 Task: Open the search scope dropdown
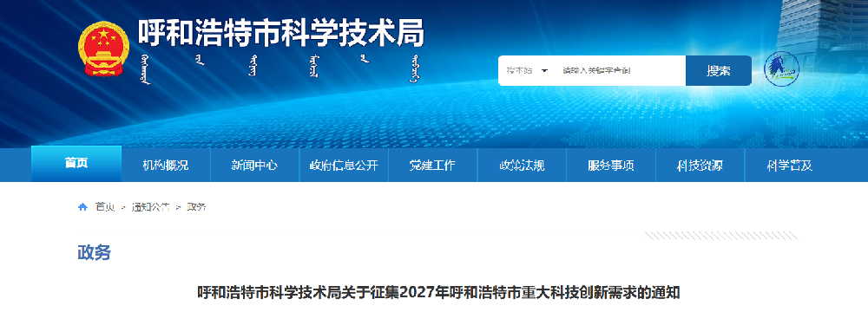pos(527,71)
